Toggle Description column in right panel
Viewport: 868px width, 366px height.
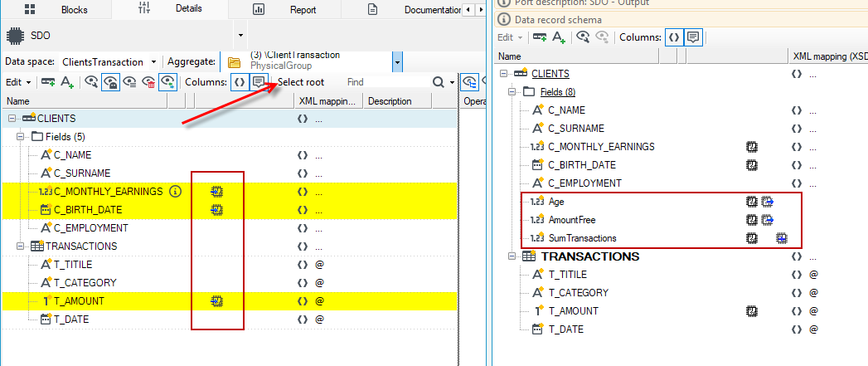tap(693, 37)
